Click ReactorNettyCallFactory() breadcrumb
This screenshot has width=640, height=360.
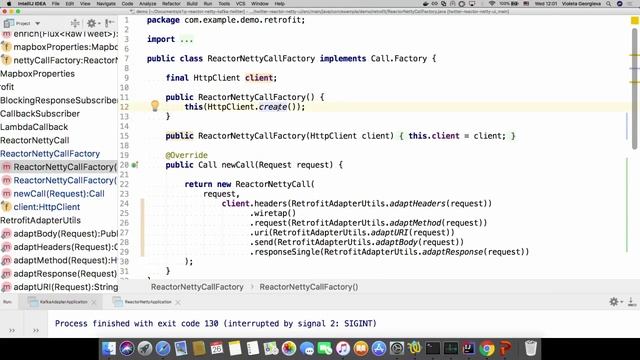tap(309, 287)
